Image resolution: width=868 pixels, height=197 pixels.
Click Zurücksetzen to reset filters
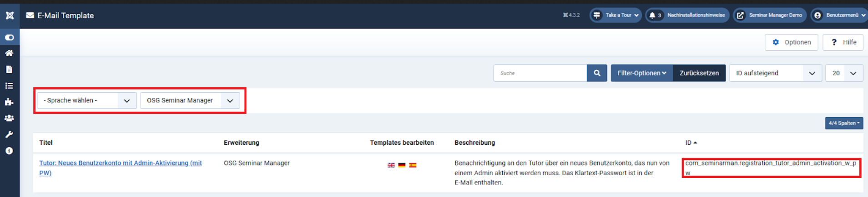click(699, 73)
